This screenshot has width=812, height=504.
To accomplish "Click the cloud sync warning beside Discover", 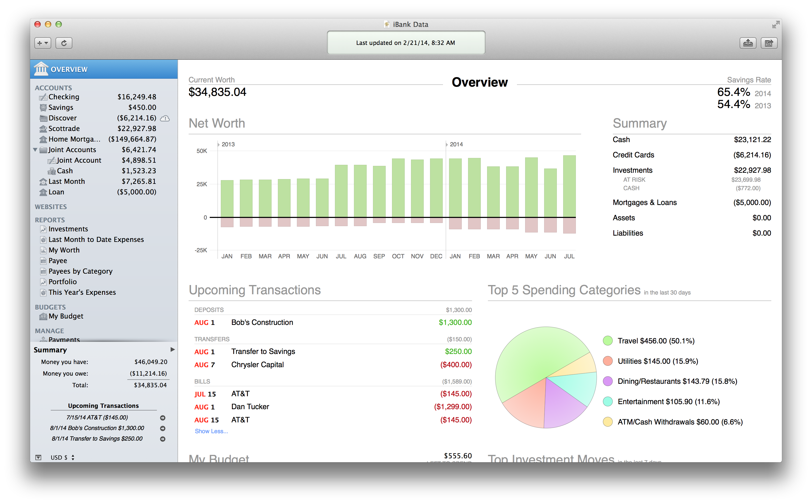I will tap(165, 118).
